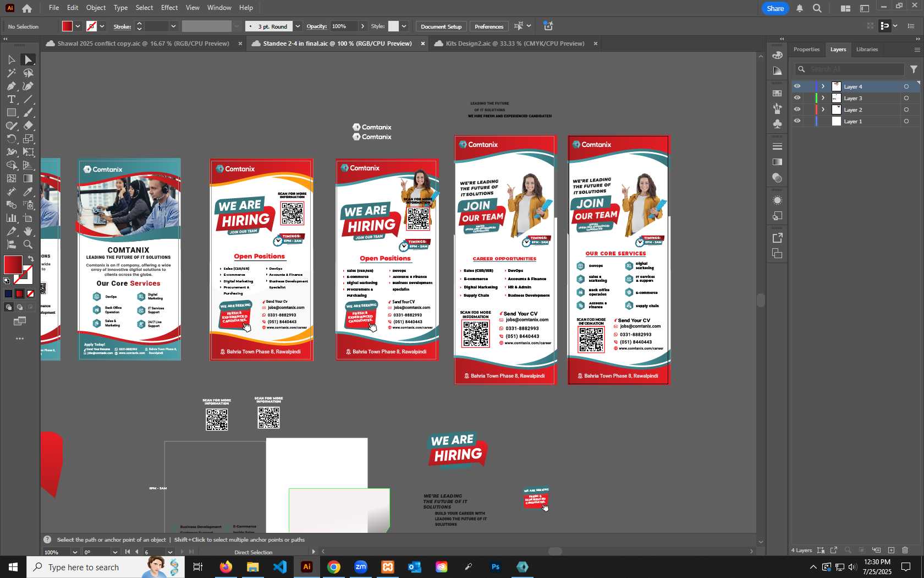924x578 pixels.
Task: Select the Artboard tool
Action: tap(28, 218)
